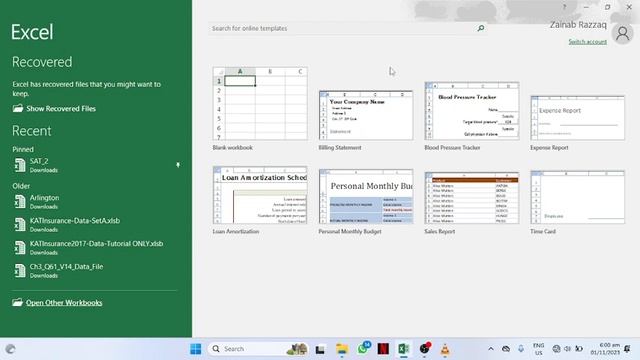Image resolution: width=640 pixels, height=360 pixels.
Task: Open File Explorer from the taskbar
Action: (342, 349)
